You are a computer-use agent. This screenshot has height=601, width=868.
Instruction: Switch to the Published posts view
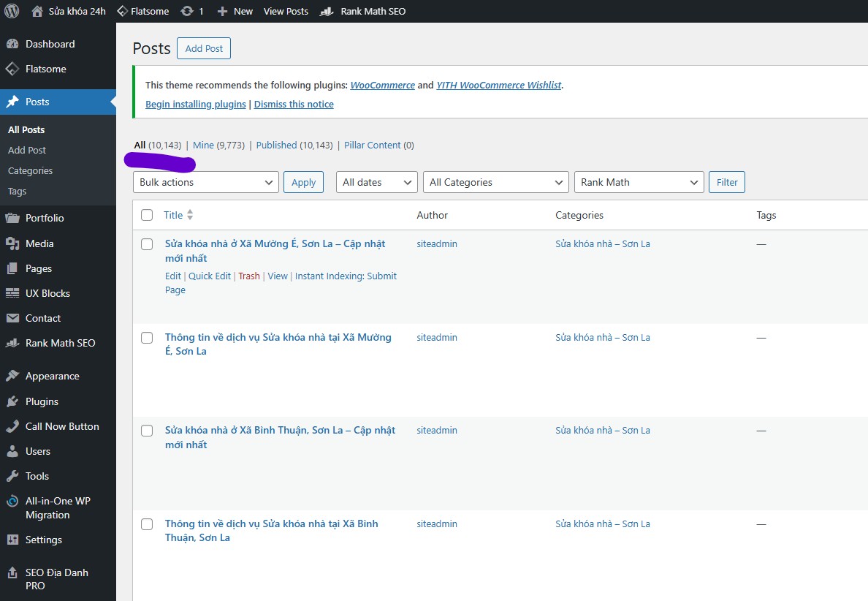click(276, 145)
